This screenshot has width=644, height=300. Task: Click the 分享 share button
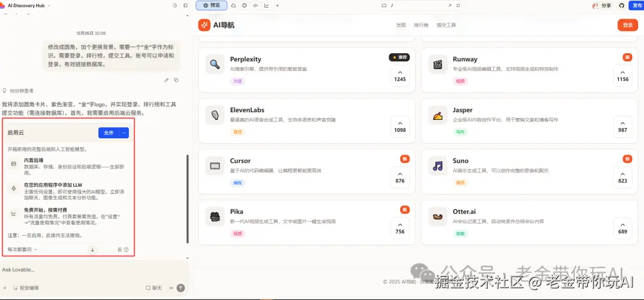pyautogui.click(x=602, y=6)
